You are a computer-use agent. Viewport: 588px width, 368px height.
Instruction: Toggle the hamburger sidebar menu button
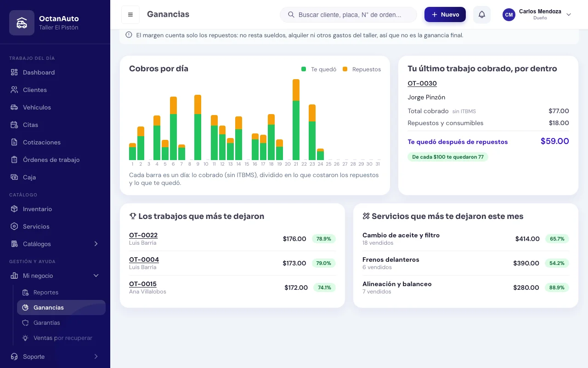click(130, 15)
